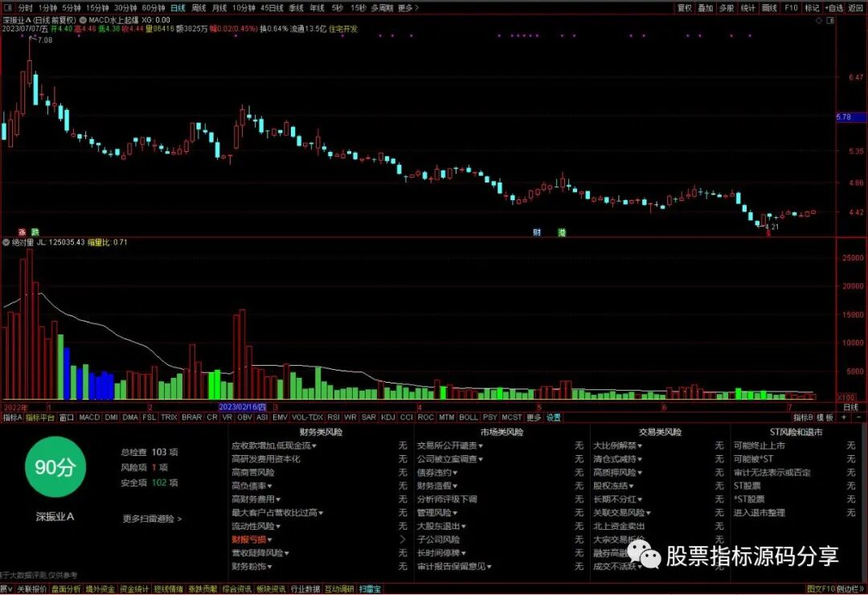
Task: Expand 应收款增加,低现金流 risk item
Action: pyautogui.click(x=274, y=445)
